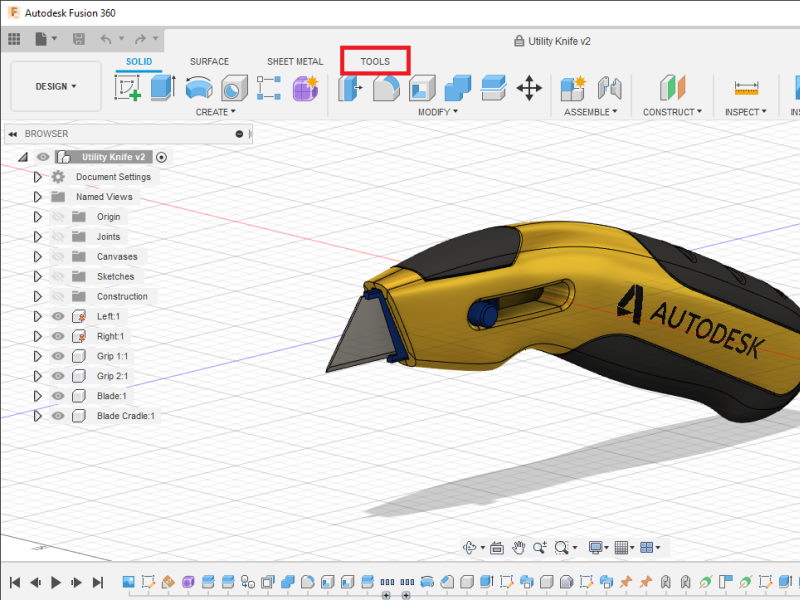Jump to timeline end
Viewport: 800px width, 600px height.
(x=98, y=582)
